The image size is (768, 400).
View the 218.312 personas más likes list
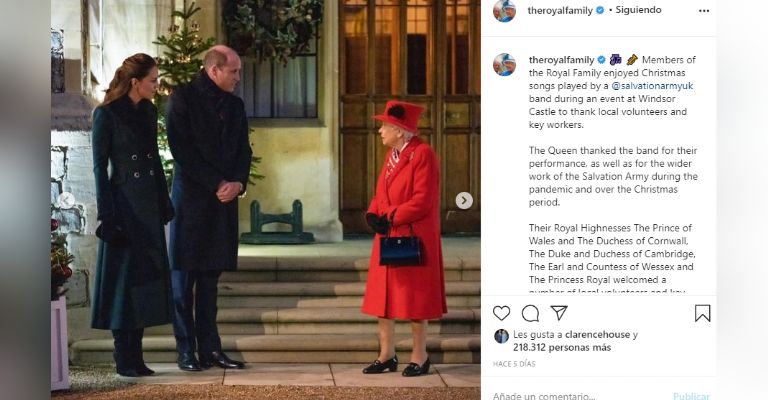(562, 348)
